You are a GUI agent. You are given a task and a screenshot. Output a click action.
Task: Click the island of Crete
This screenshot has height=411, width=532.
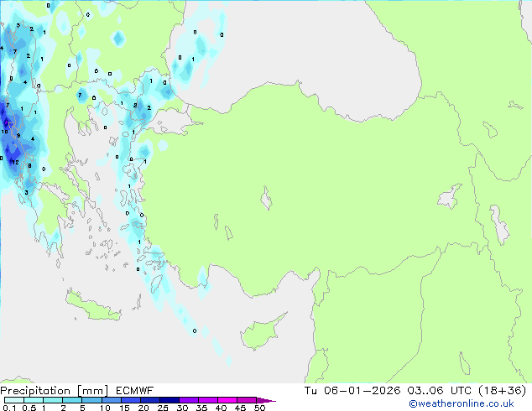[x=94, y=307]
